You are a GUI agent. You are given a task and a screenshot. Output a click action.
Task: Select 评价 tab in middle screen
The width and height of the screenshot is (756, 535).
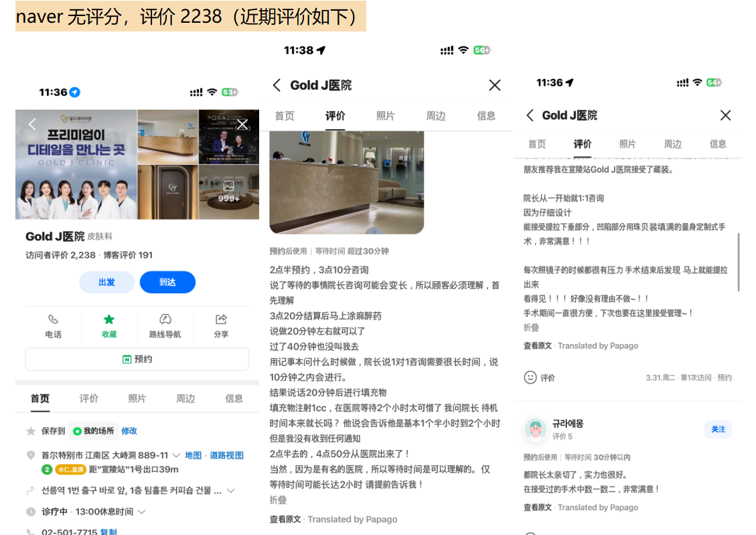pyautogui.click(x=335, y=116)
